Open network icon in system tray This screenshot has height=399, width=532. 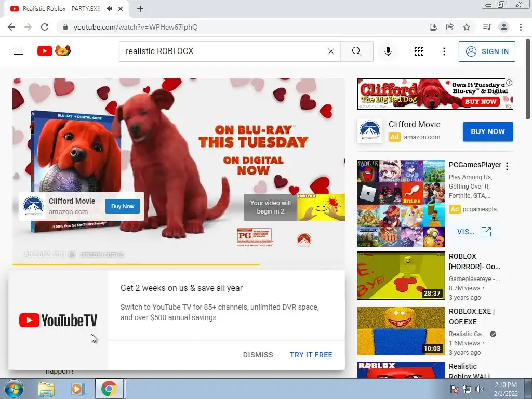click(467, 389)
